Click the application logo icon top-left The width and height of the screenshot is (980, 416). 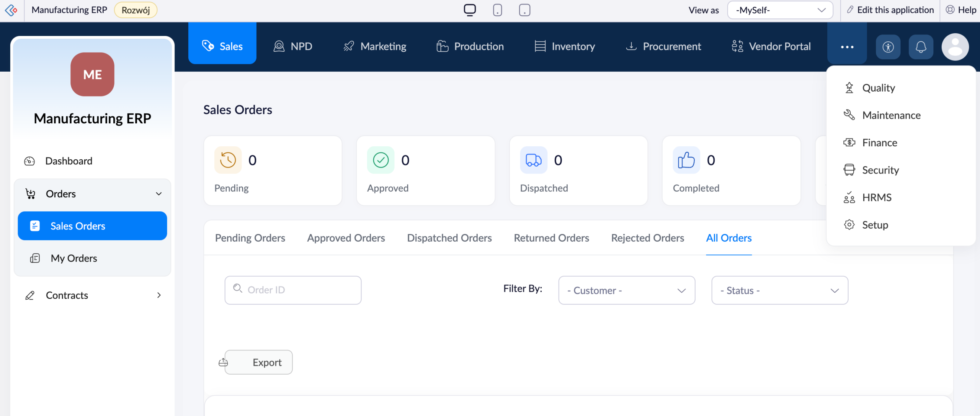tap(11, 10)
